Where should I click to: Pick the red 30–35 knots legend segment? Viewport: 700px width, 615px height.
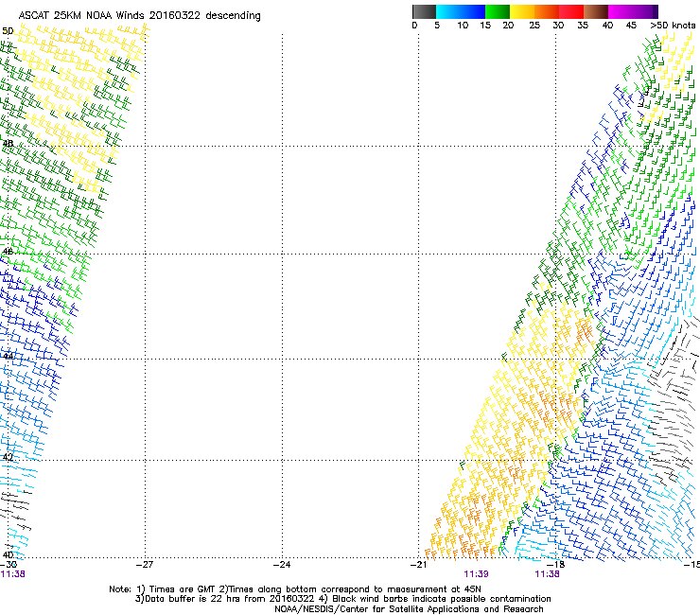(571, 11)
